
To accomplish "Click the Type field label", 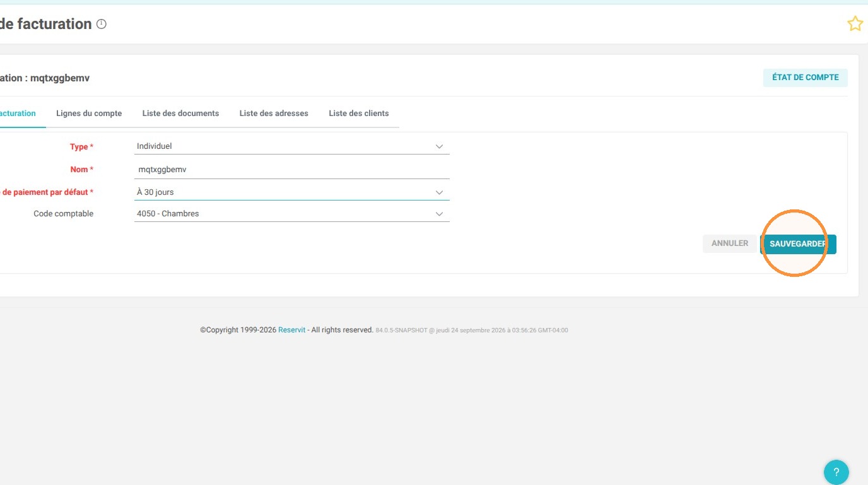I will pyautogui.click(x=81, y=147).
